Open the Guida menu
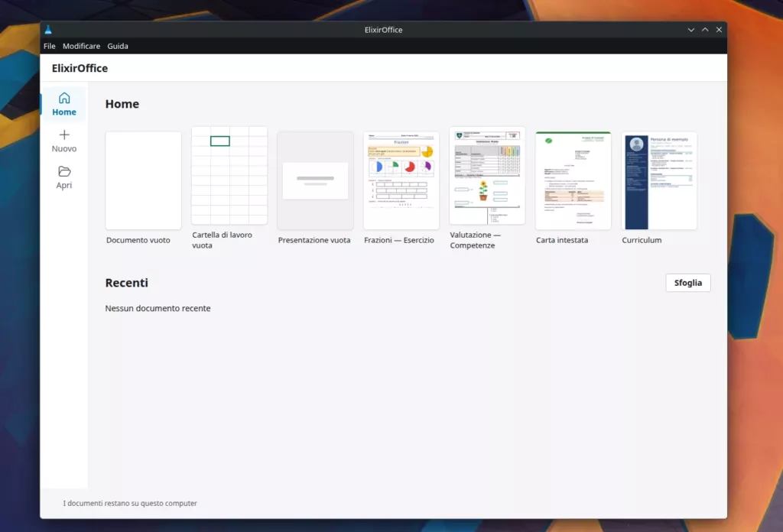This screenshot has height=532, width=783. (x=118, y=46)
